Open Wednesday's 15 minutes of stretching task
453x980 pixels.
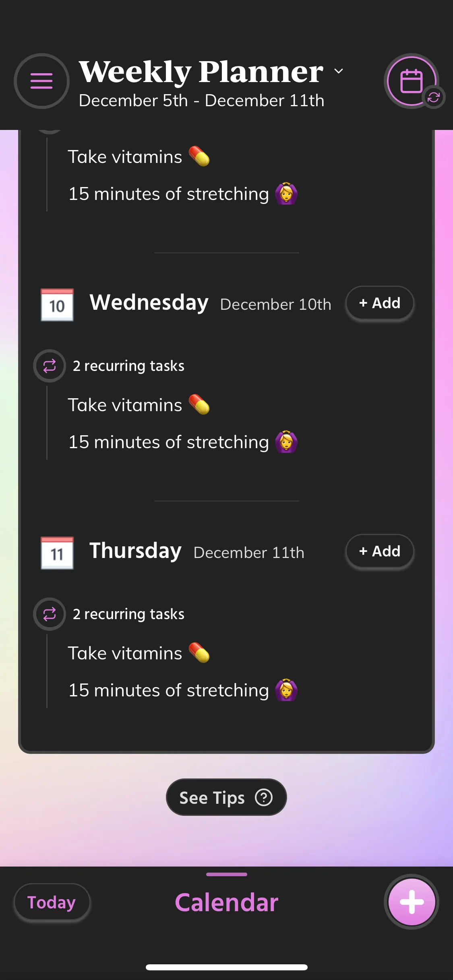[x=168, y=442]
